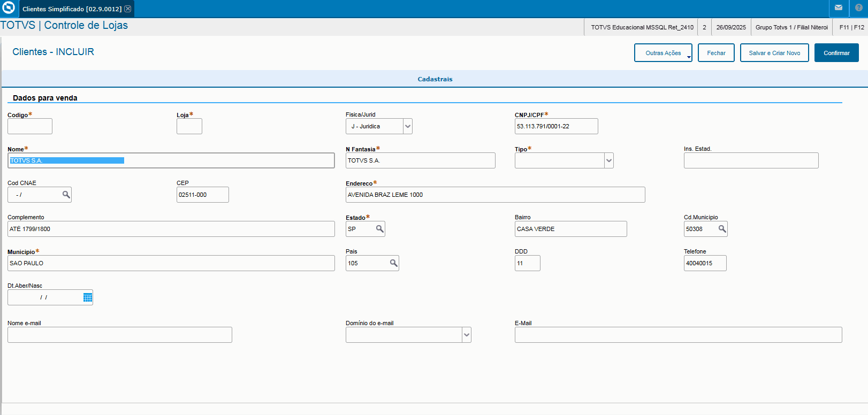Open Cd.Municipio lookup magnifier
This screenshot has width=868, height=415.
click(x=722, y=229)
